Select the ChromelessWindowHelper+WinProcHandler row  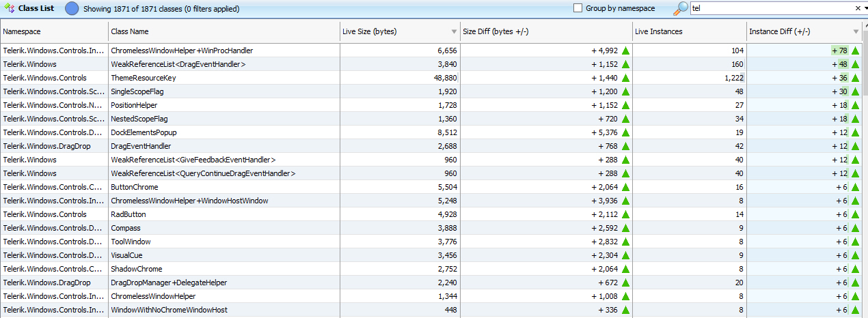click(x=431, y=50)
